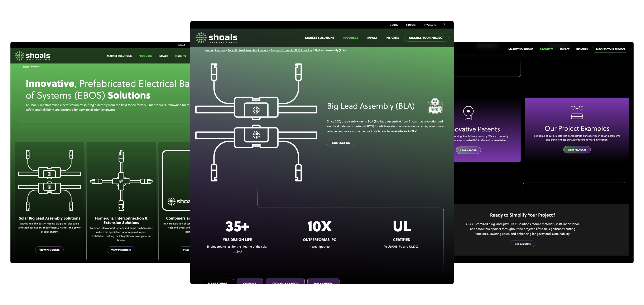This screenshot has height=305, width=644.
Task: Click the search magnifier icon in center window
Action: (444, 24)
